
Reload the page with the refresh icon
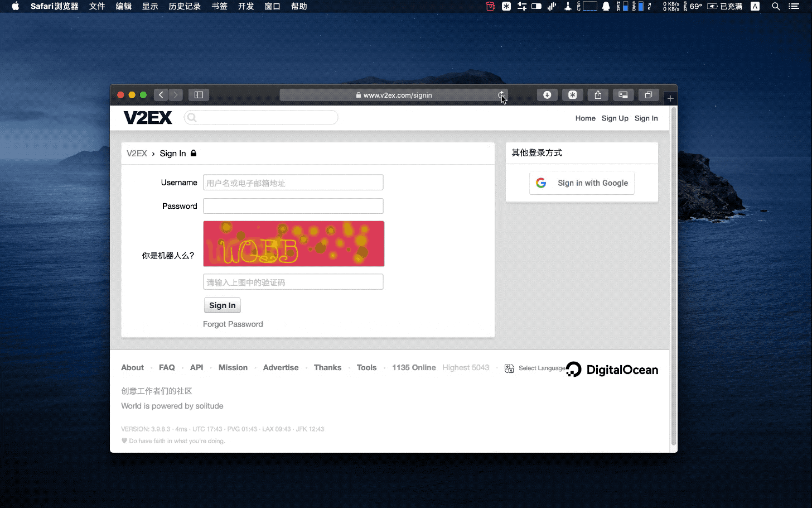click(x=501, y=95)
